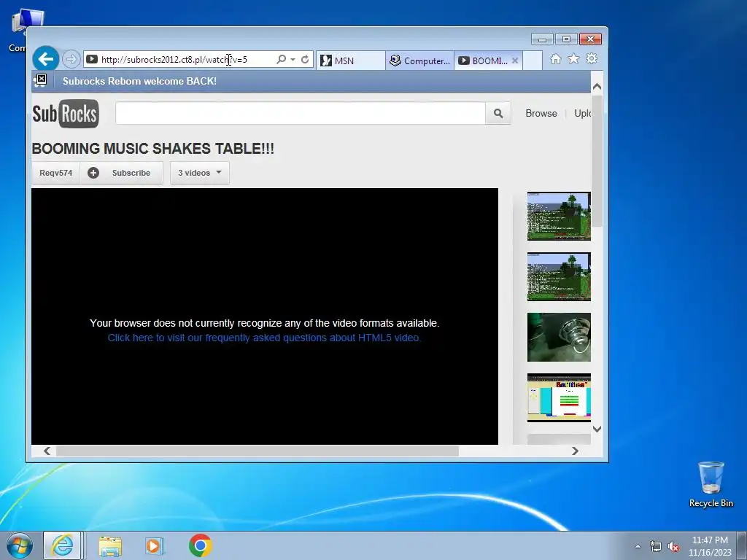Open the Tools gear icon
The image size is (747, 560).
(592, 58)
